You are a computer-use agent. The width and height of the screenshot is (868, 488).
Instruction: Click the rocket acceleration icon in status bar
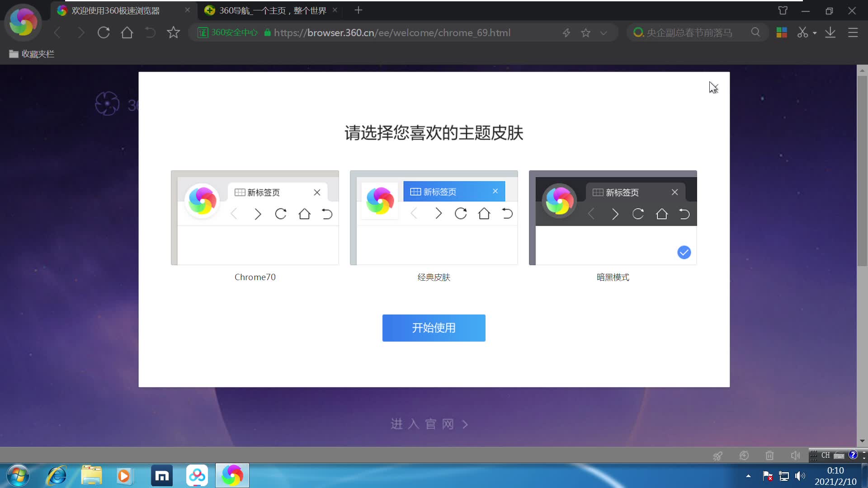tap(718, 455)
